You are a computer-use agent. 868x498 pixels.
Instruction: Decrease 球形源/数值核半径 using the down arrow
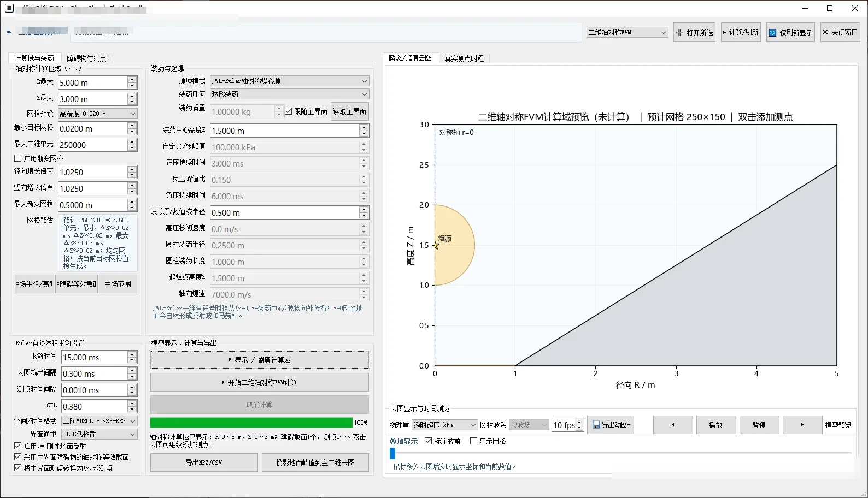click(x=363, y=216)
